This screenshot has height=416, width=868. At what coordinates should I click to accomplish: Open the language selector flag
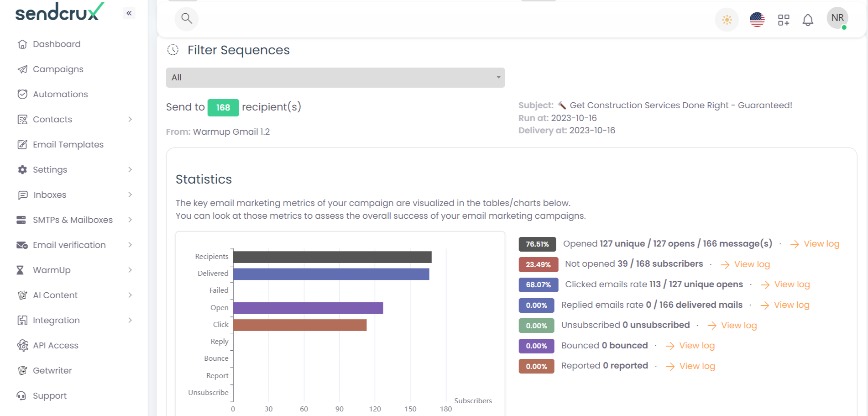tap(757, 19)
